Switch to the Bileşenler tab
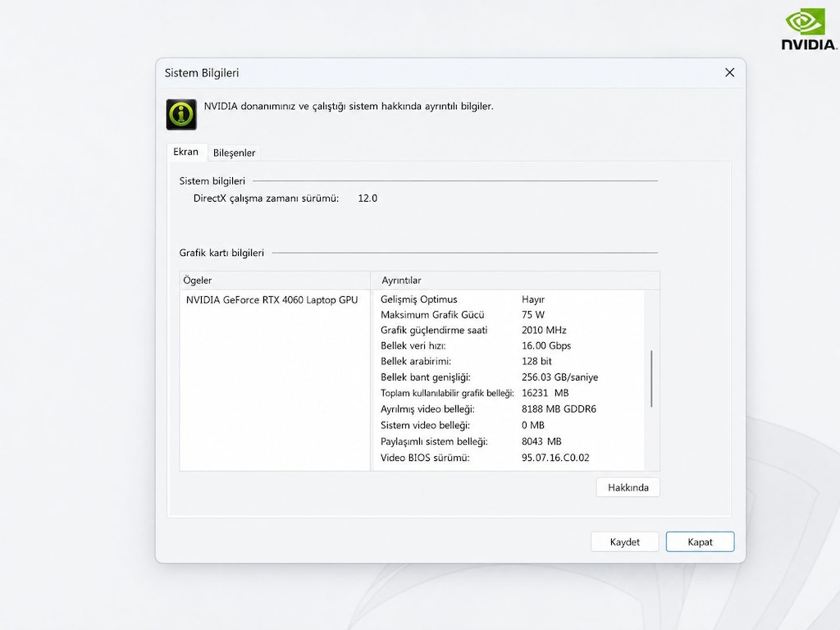 pyautogui.click(x=234, y=153)
